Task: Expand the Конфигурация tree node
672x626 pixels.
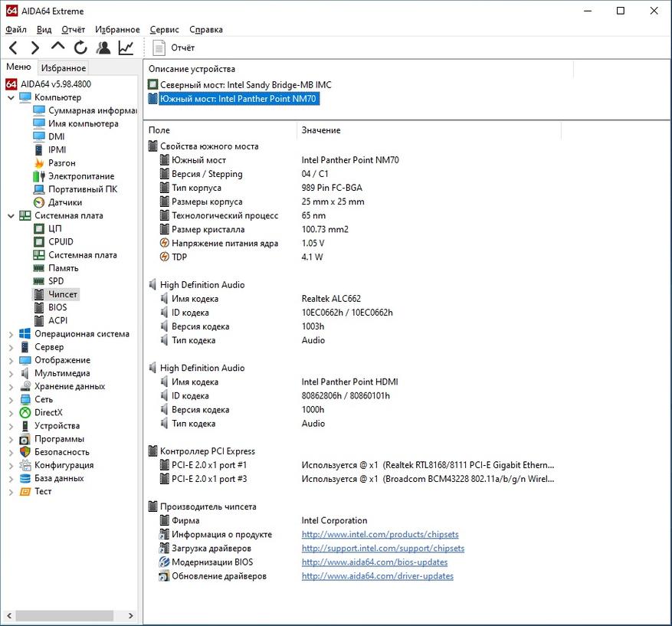Action: click(x=11, y=466)
